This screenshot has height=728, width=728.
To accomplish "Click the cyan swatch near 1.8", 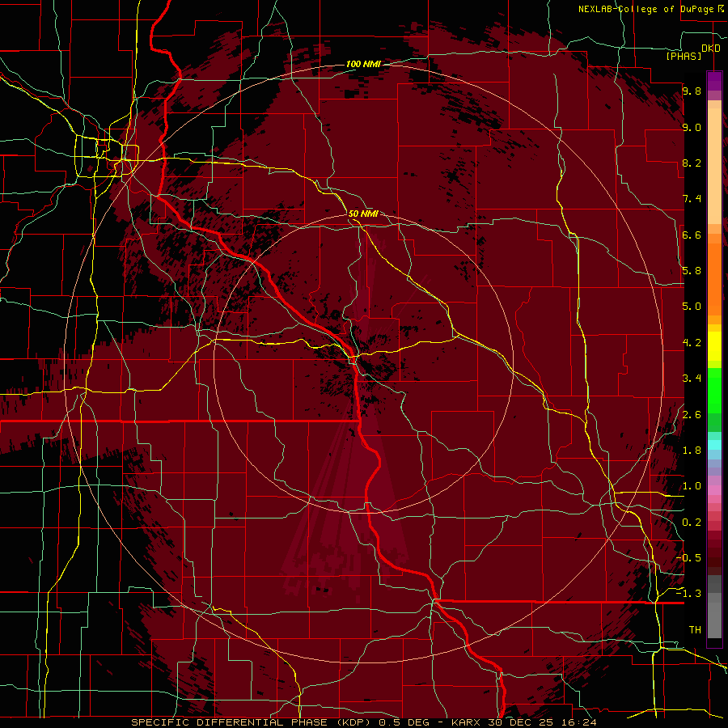I will pyautogui.click(x=714, y=444).
